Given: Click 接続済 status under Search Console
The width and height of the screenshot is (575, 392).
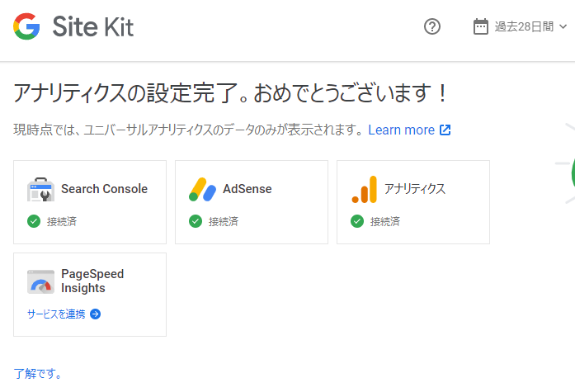Looking at the screenshot, I should pos(62,221).
